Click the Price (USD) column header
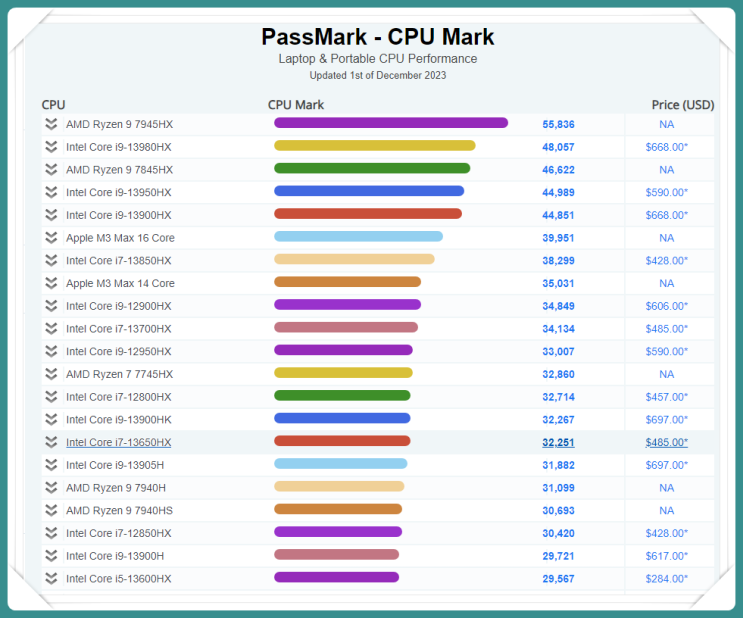 [x=683, y=105]
